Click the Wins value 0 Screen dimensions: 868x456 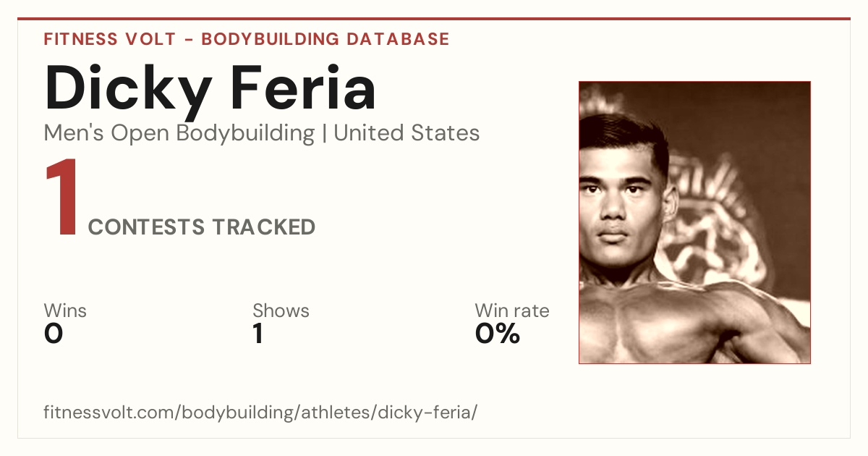click(x=54, y=334)
